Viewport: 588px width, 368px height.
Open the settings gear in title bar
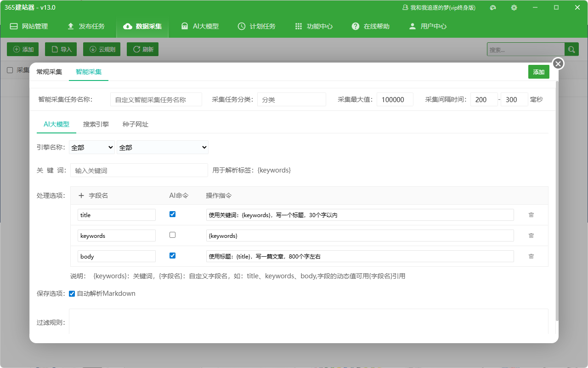coord(514,7)
